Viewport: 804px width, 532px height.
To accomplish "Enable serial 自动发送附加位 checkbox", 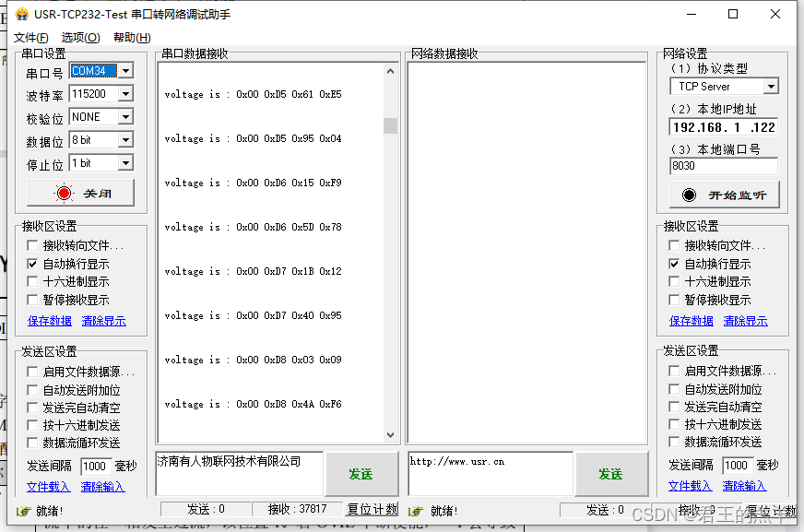I will coord(32,390).
